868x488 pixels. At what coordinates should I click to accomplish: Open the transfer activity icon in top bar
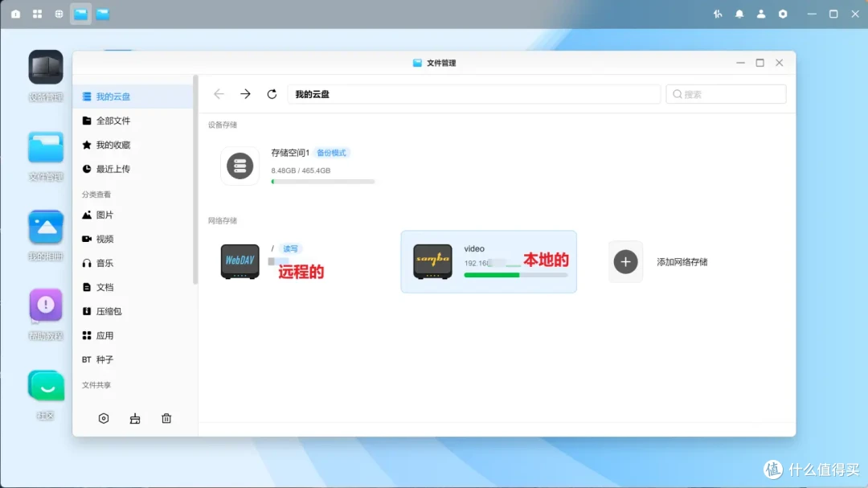tap(718, 14)
